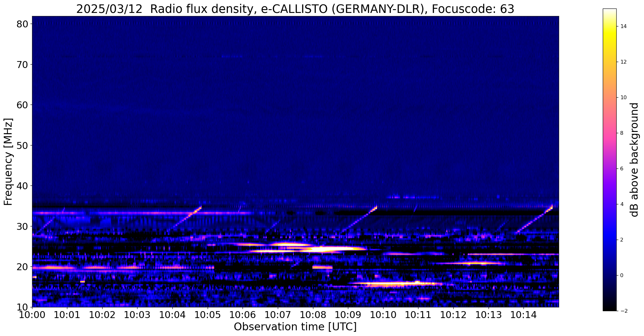Click the 80 MHz frequency tick label
Viewport: 644px width, 336px height.
(22, 24)
